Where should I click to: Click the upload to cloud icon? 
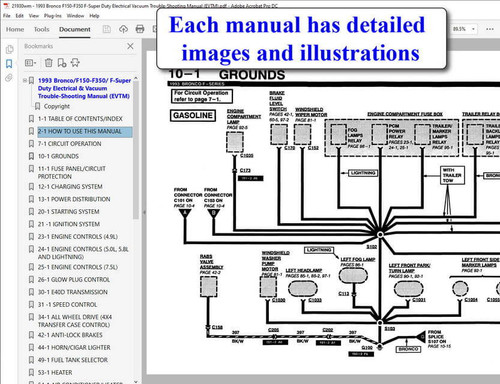(x=123, y=29)
